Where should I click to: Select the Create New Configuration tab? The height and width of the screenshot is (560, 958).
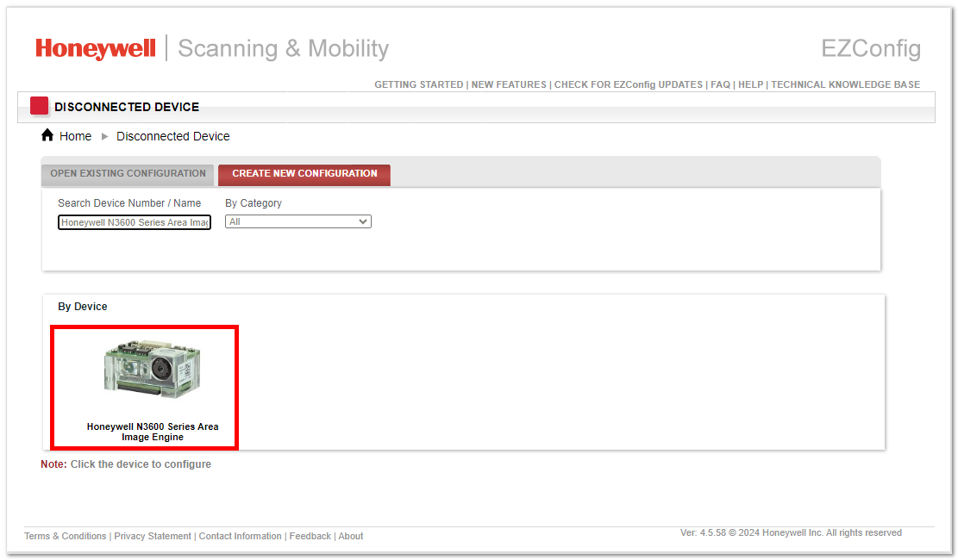tap(304, 173)
